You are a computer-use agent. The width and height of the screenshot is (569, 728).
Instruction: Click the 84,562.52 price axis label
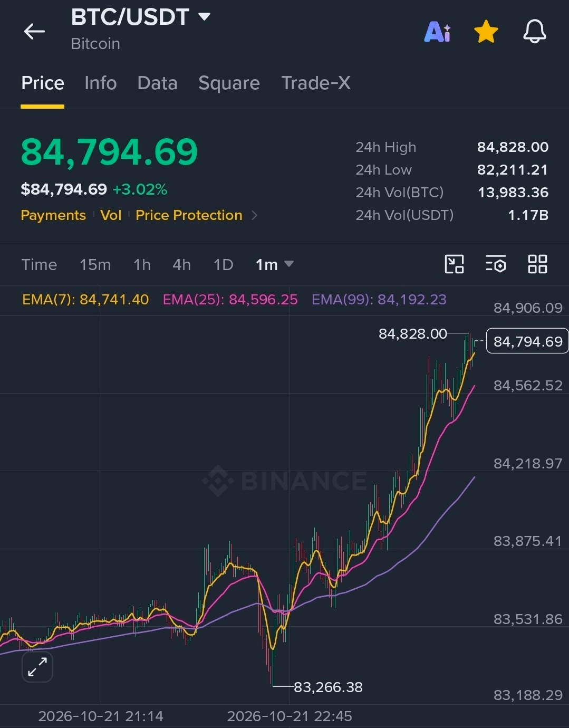[x=528, y=386]
